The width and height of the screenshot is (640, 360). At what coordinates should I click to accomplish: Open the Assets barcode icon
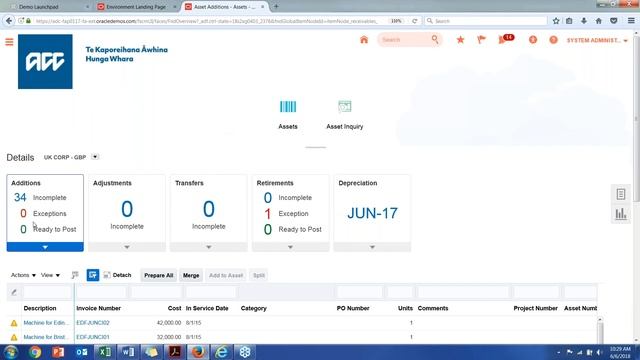288,107
